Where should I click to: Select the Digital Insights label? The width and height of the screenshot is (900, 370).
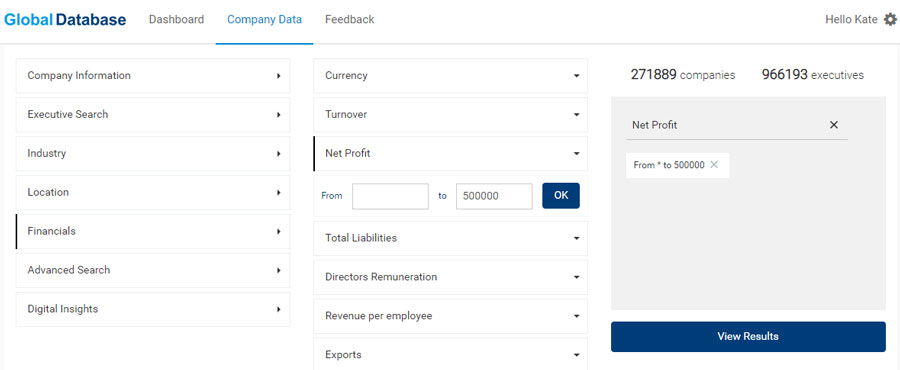(63, 309)
